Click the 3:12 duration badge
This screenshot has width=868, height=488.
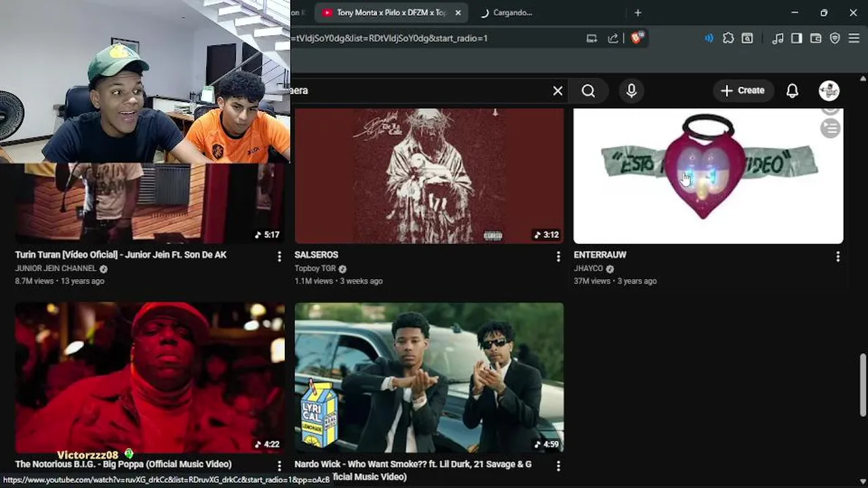547,235
